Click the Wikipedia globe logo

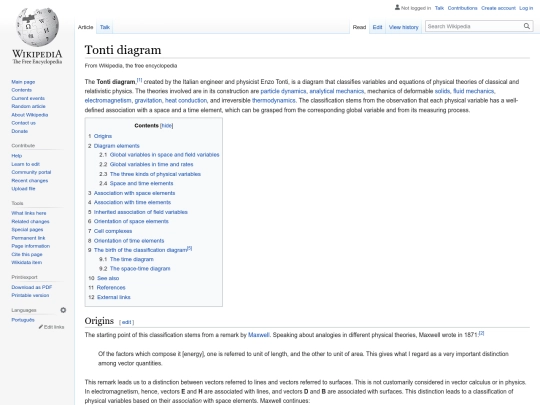coord(38,28)
